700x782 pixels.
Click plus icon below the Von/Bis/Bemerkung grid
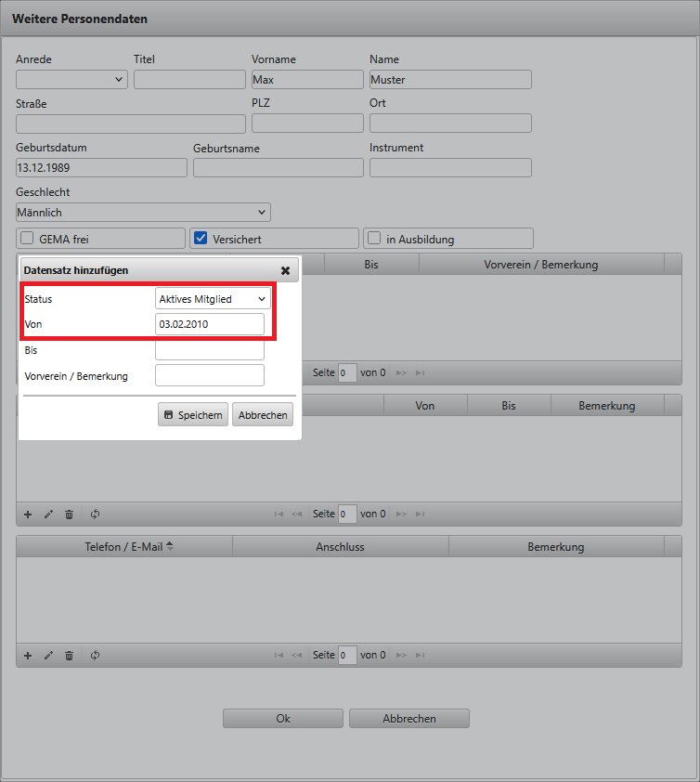[27, 514]
